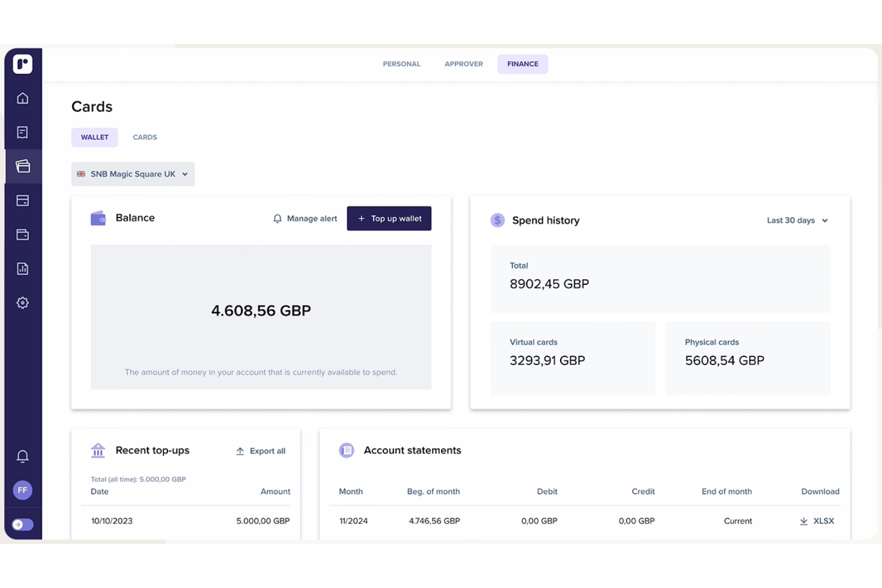
Task: Switch to the Cards toggle view
Action: point(144,137)
